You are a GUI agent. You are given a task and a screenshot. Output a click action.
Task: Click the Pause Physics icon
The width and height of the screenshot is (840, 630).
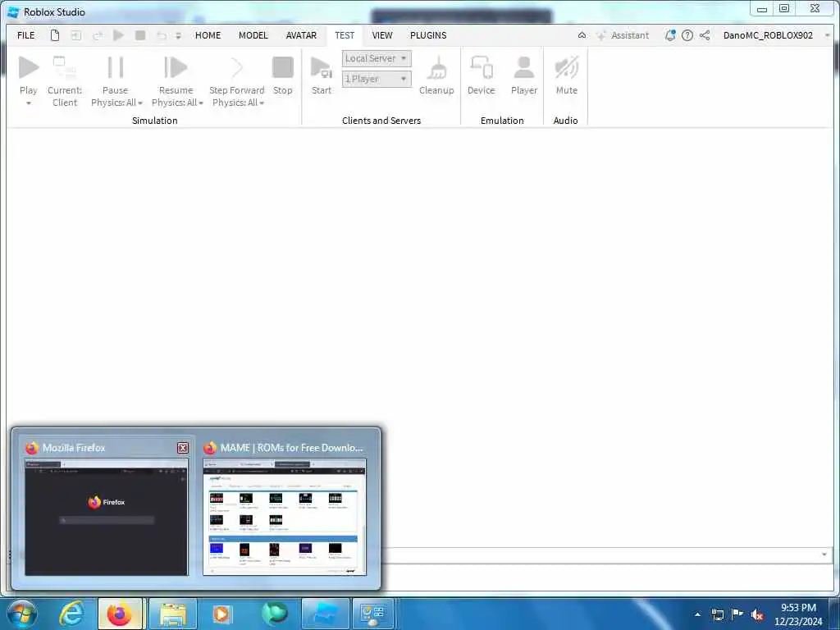click(x=115, y=67)
